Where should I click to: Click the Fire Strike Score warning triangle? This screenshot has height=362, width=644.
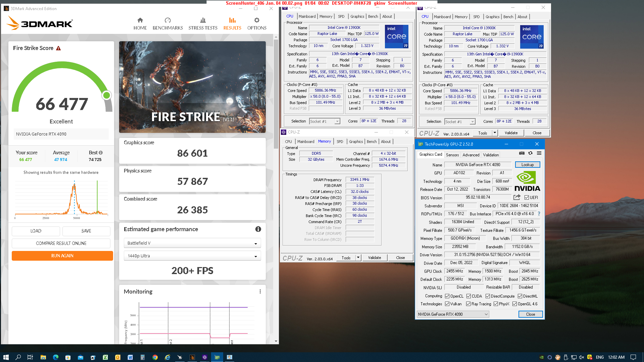click(58, 48)
